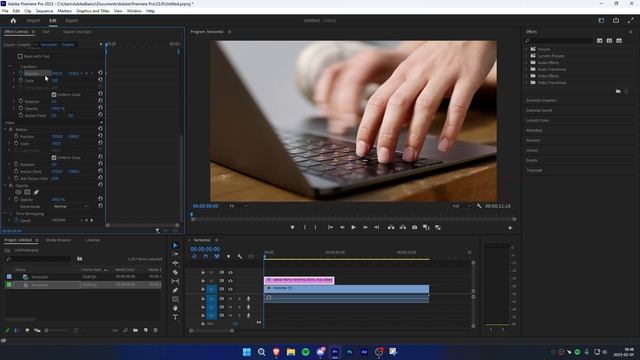Open Media Browser tab
640x360 pixels.
(58, 240)
